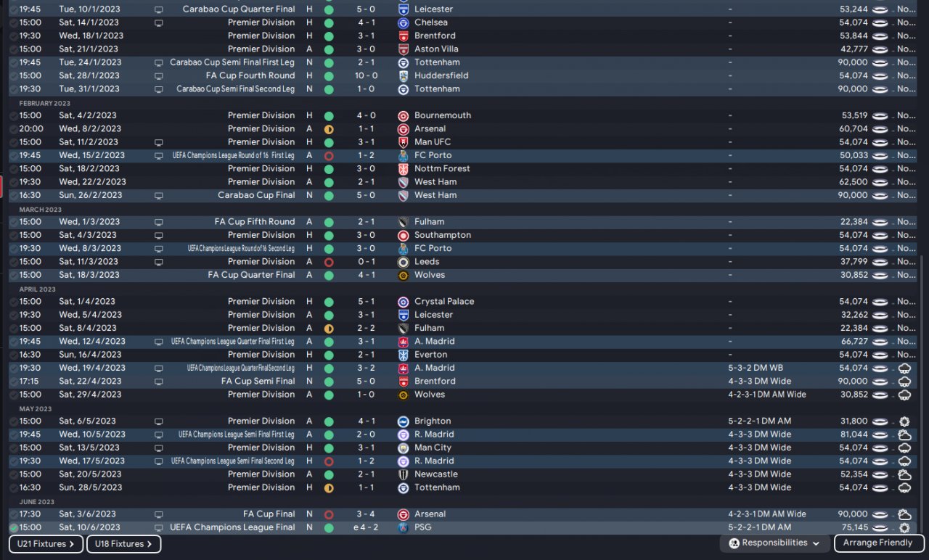Click the rainy weather icon for Wolves 29/4 match

[x=904, y=395]
